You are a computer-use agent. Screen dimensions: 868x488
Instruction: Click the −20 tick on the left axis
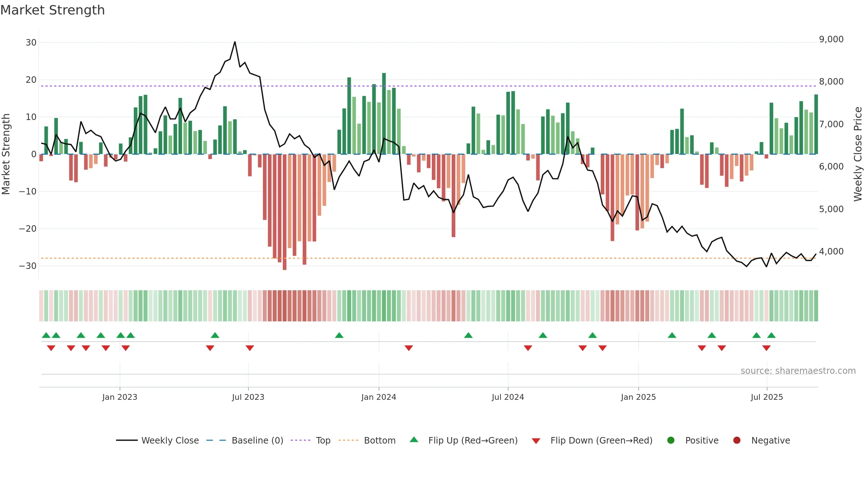pyautogui.click(x=28, y=229)
